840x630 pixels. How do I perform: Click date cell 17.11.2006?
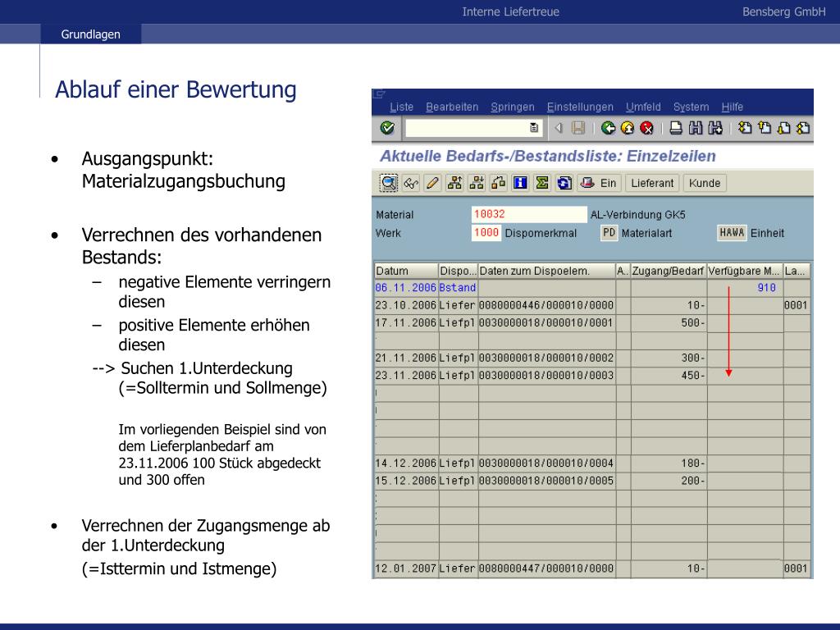405,323
